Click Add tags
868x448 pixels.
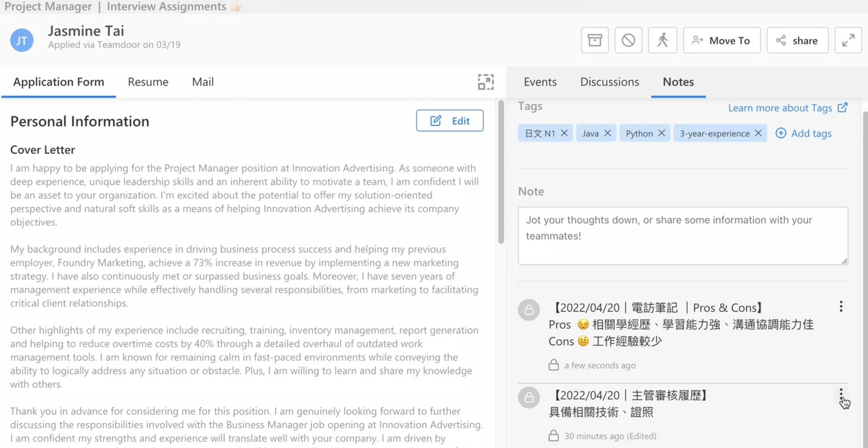(803, 133)
